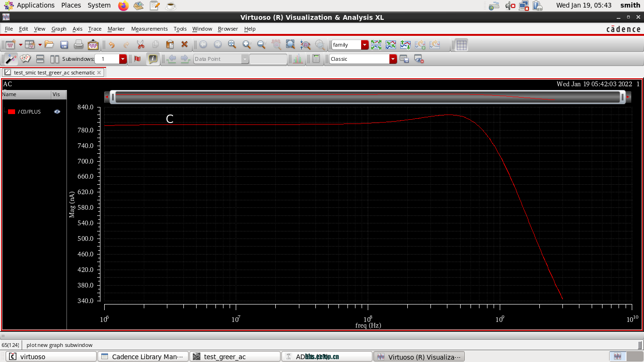Screen dimensions: 644x362
Task: Click the new graph window icon
Action: 11,45
